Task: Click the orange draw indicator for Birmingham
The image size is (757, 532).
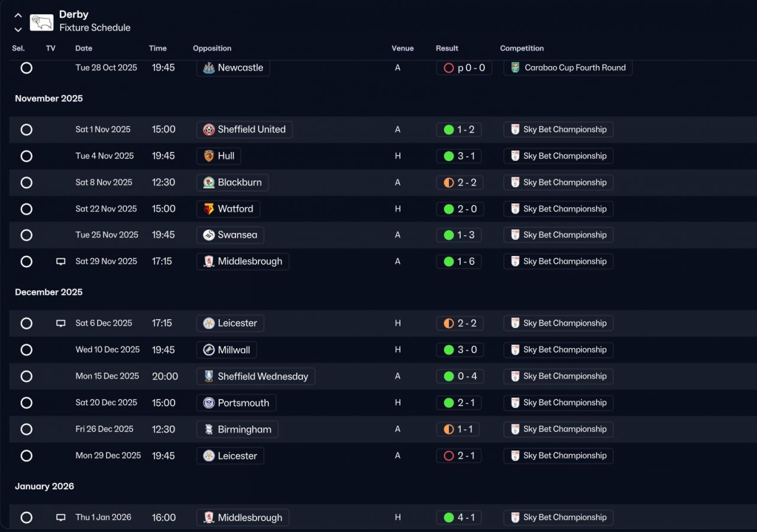Action: pos(448,429)
